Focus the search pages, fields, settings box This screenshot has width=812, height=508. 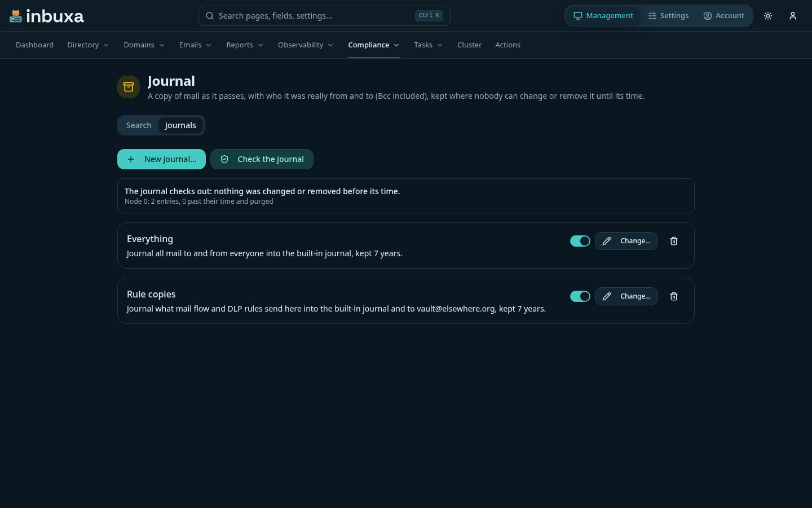point(324,16)
